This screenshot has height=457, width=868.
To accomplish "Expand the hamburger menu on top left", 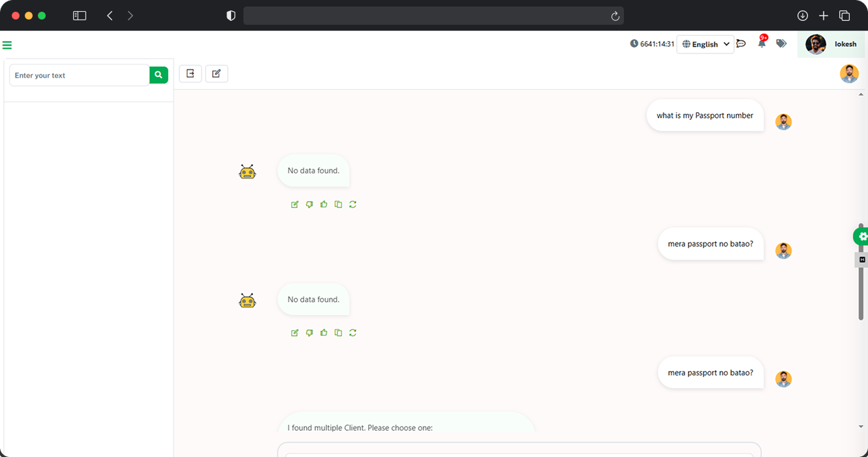I will [7, 44].
